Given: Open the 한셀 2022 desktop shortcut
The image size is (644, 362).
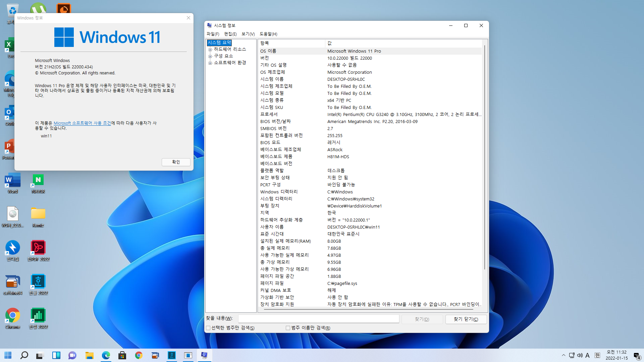Looking at the screenshot, I should [x=38, y=318].
